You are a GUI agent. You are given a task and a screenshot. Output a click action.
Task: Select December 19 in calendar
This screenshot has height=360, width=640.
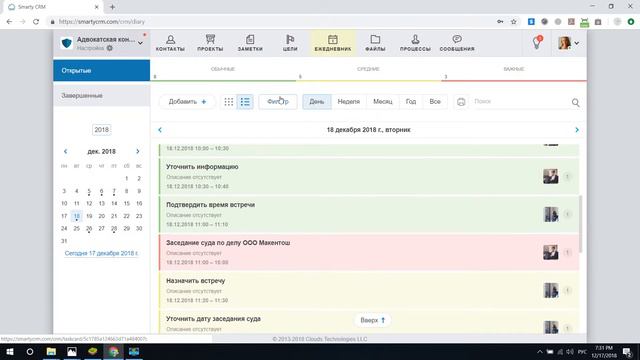click(89, 216)
